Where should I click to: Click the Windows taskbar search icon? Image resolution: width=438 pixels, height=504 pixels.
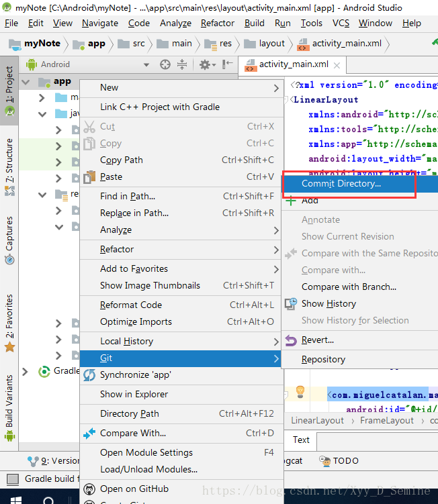(48, 501)
